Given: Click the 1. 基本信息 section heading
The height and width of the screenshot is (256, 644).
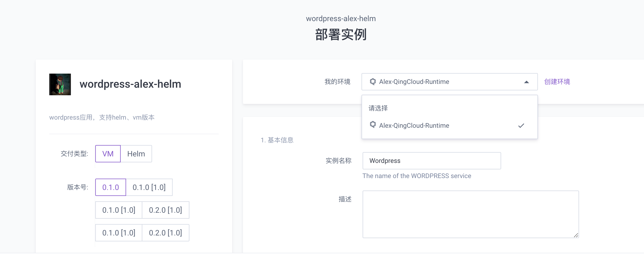Looking at the screenshot, I should 277,140.
